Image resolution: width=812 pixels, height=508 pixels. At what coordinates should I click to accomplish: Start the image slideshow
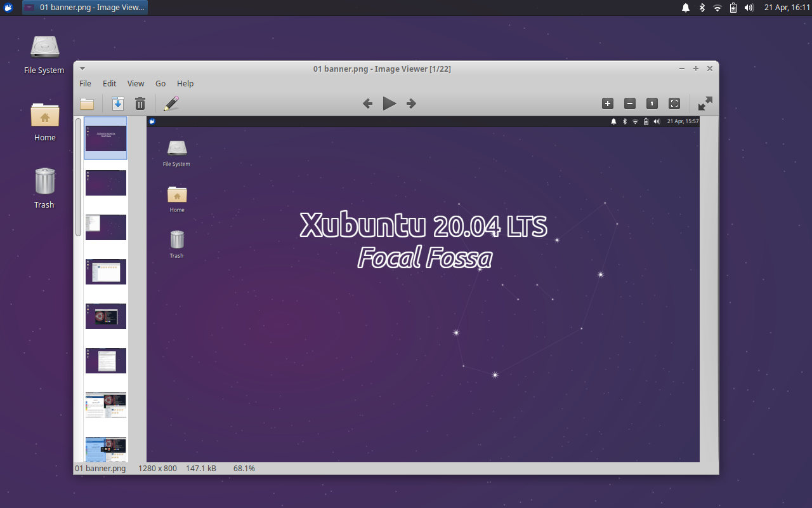(389, 103)
